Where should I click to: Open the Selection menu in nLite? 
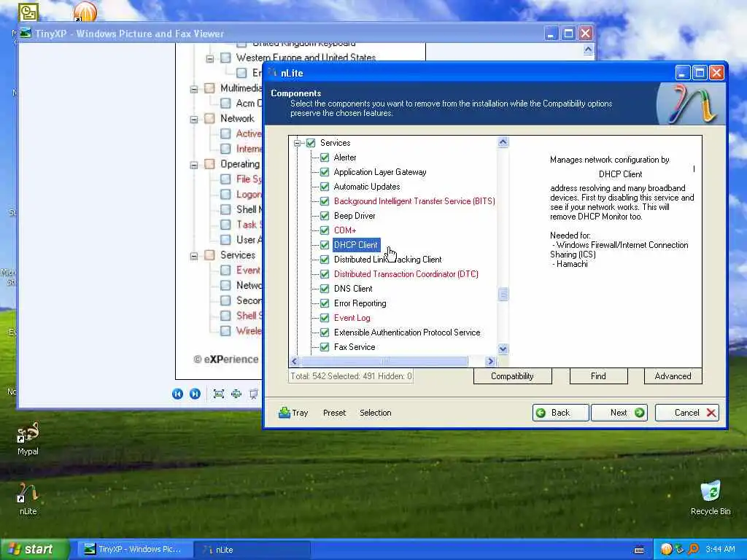[376, 413]
